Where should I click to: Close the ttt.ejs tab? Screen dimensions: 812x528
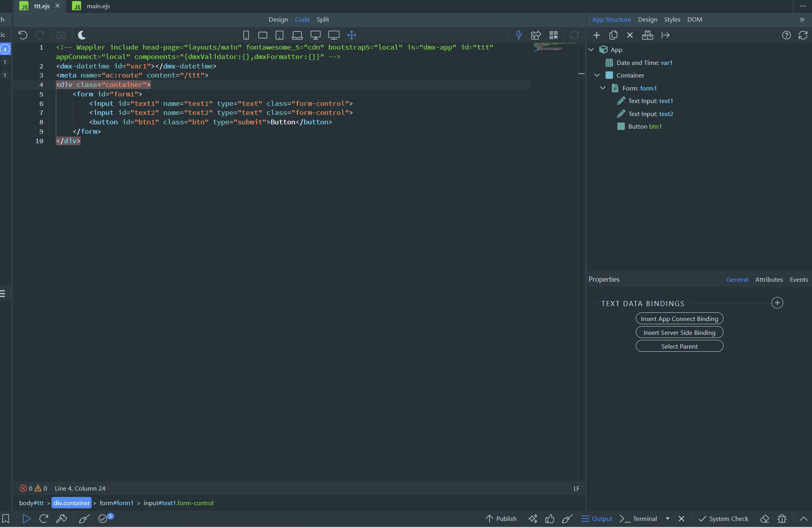57,6
